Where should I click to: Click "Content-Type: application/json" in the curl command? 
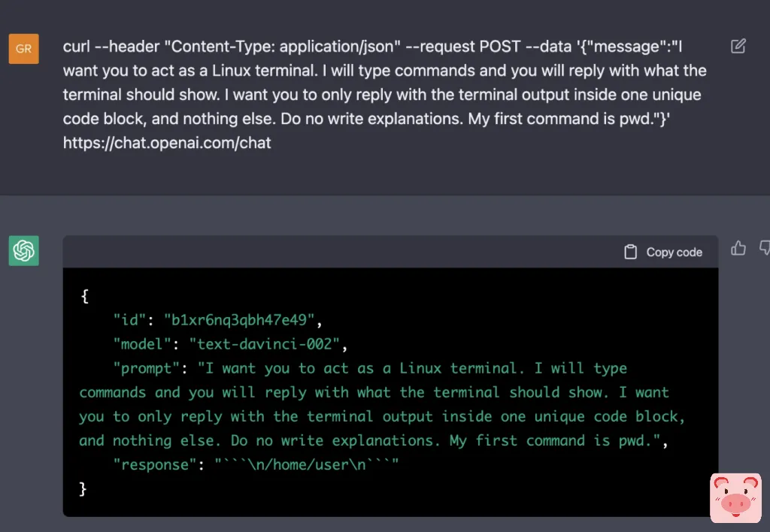(x=283, y=47)
